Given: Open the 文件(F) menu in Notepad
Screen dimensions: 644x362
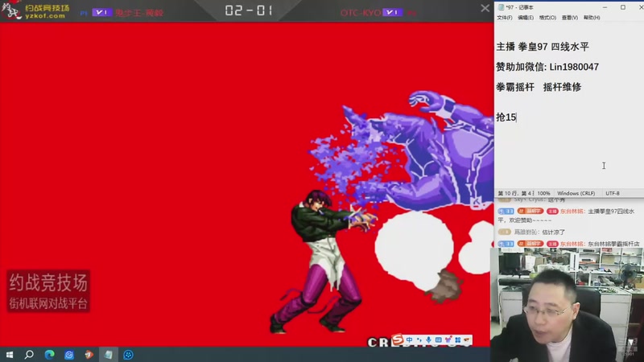Looking at the screenshot, I should tap(505, 18).
